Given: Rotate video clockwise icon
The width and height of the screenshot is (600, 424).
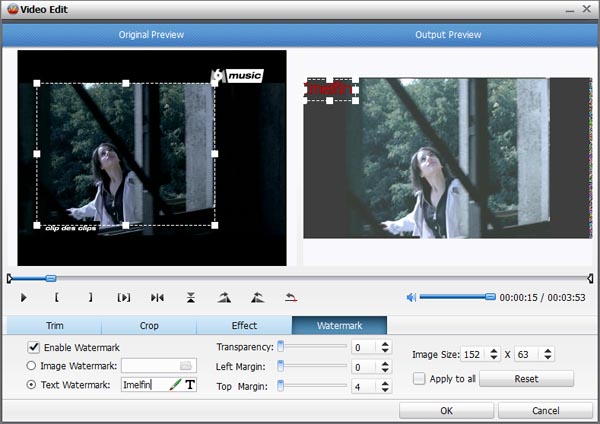Looking at the screenshot, I should 224,297.
